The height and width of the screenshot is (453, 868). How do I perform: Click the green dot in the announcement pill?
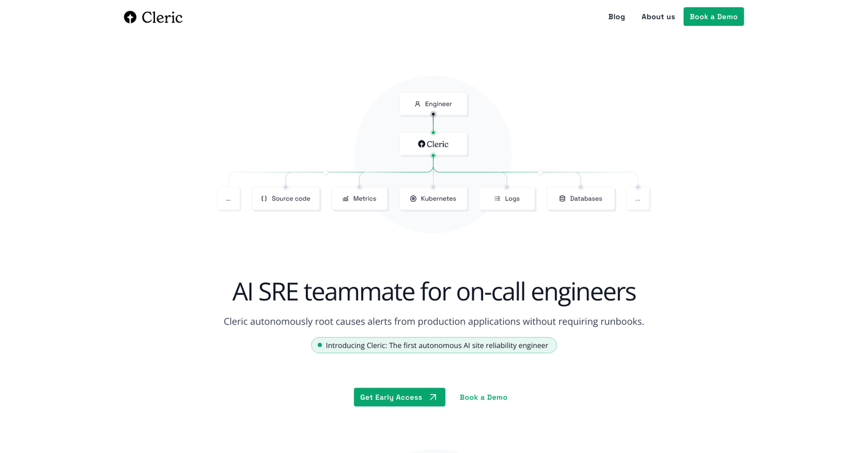point(320,345)
